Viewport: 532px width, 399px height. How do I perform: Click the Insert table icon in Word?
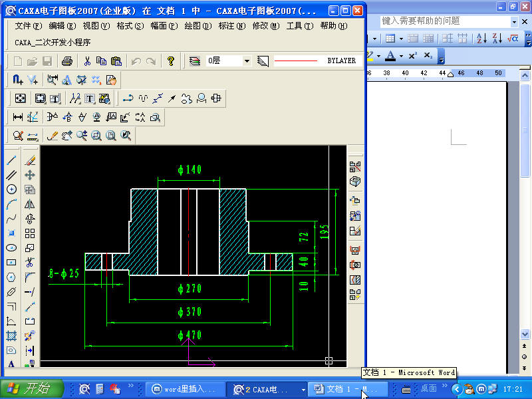pyautogui.click(x=390, y=39)
